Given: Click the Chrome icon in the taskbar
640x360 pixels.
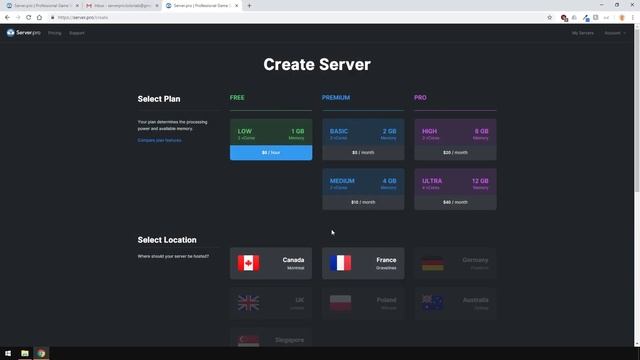Looking at the screenshot, I should click(41, 353).
